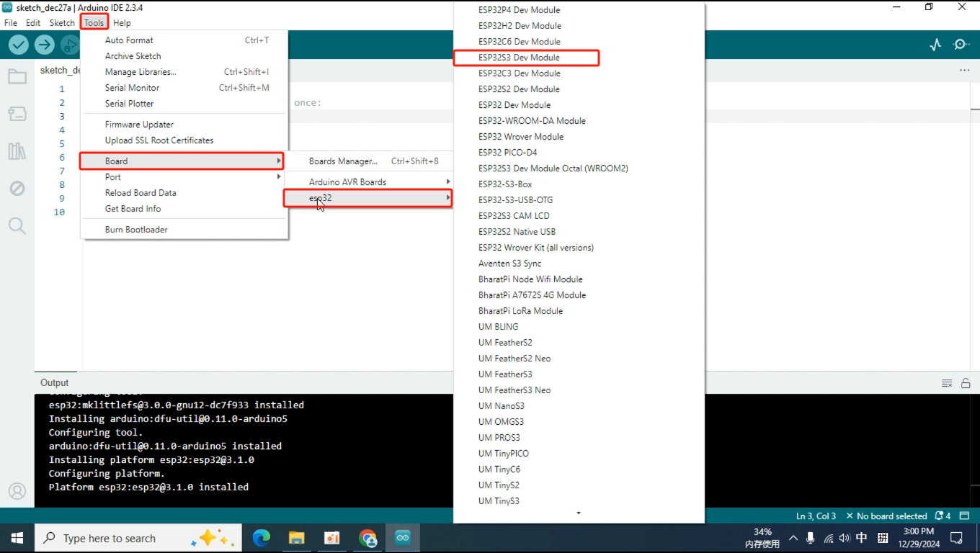This screenshot has height=553, width=980.
Task: Open the Help menu
Action: click(x=122, y=23)
